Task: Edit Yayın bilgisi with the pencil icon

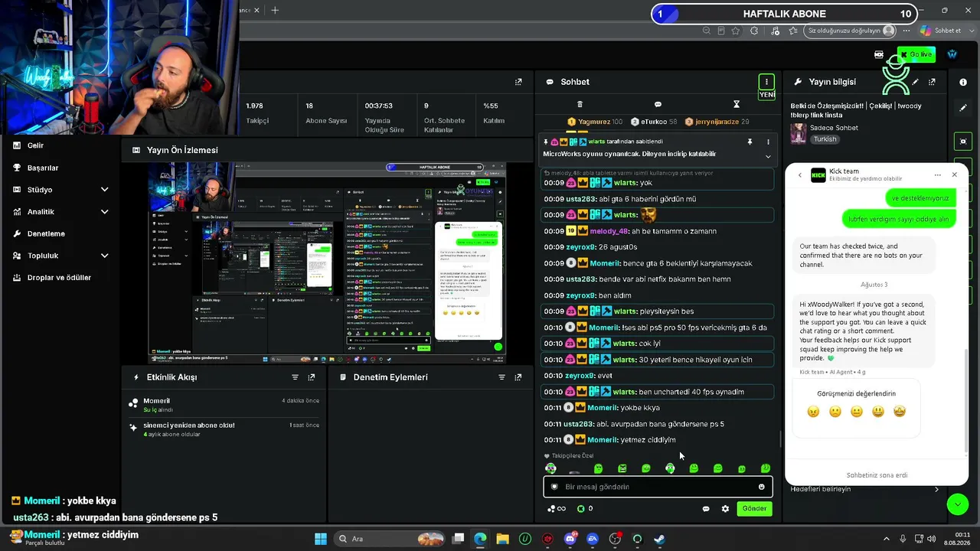Action: point(915,82)
